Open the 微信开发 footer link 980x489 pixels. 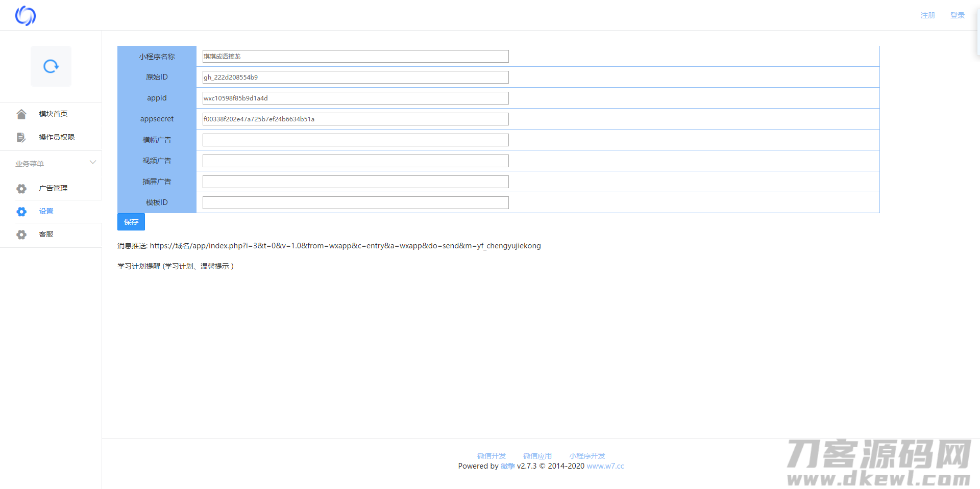coord(491,456)
